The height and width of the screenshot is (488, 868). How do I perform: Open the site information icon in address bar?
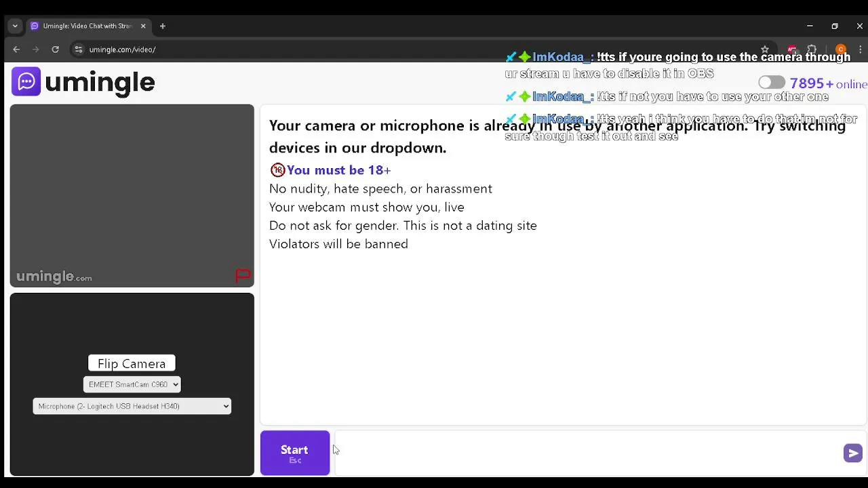point(79,49)
